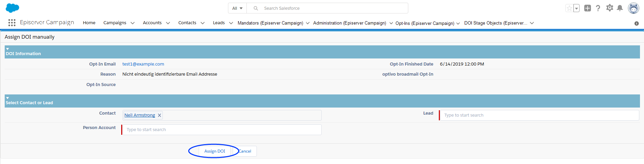This screenshot has height=164, width=644.
Task: Open test1@example.com email link
Action: (143, 64)
